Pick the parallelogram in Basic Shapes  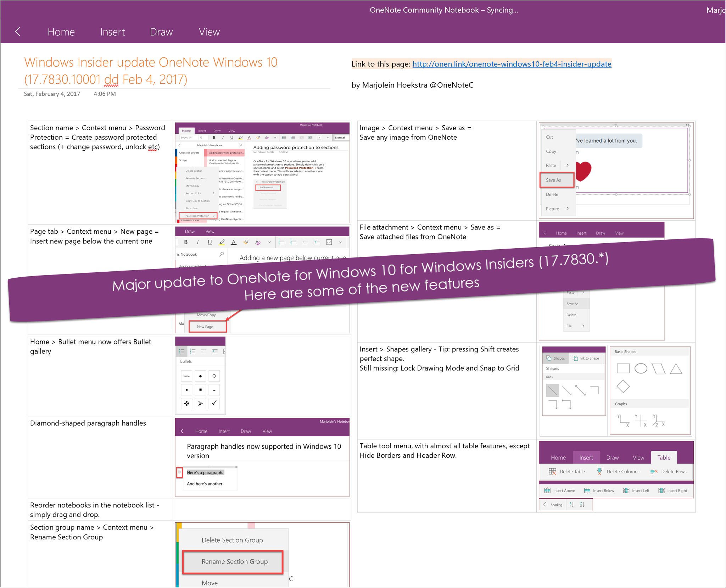point(659,368)
